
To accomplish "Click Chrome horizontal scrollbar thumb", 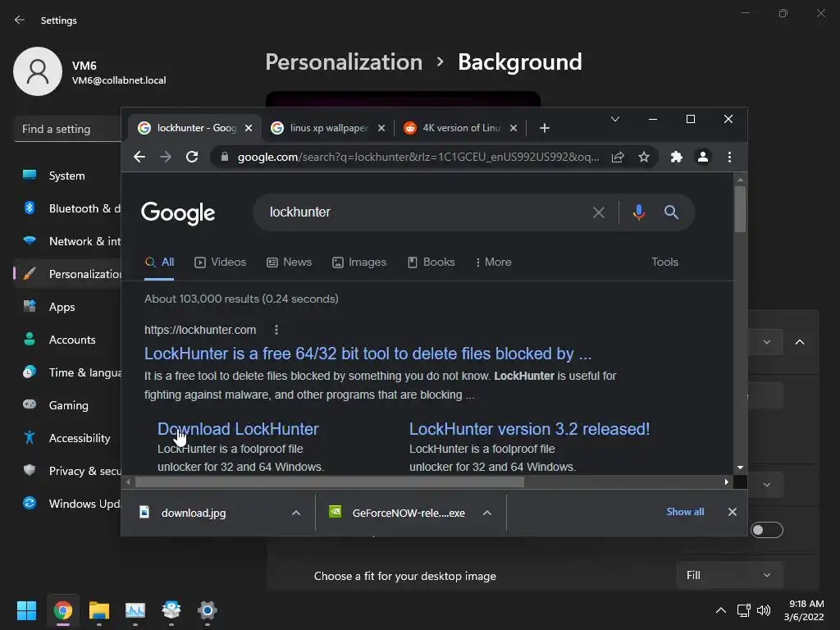I will pos(330,482).
